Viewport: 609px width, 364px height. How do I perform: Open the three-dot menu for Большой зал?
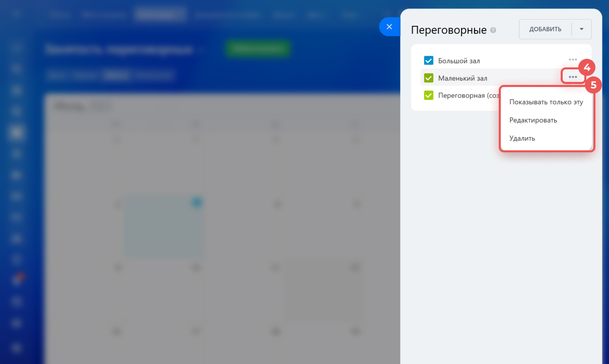click(x=573, y=59)
